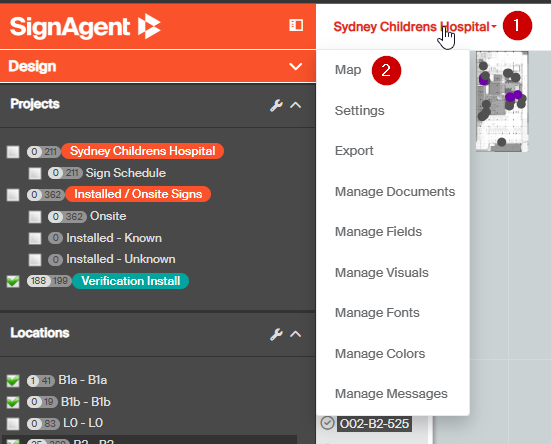
Task: Click the 188 199 count badge
Action: click(49, 281)
